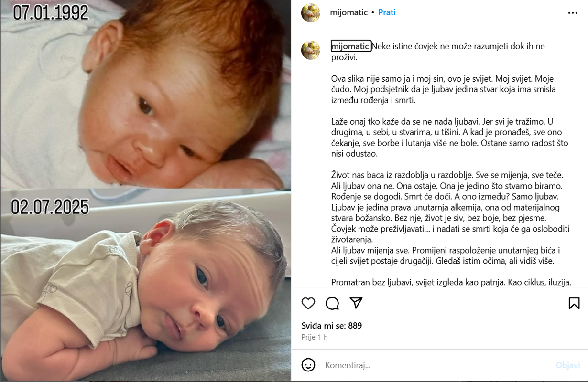Click the 2025 baby photo

(x=145, y=285)
